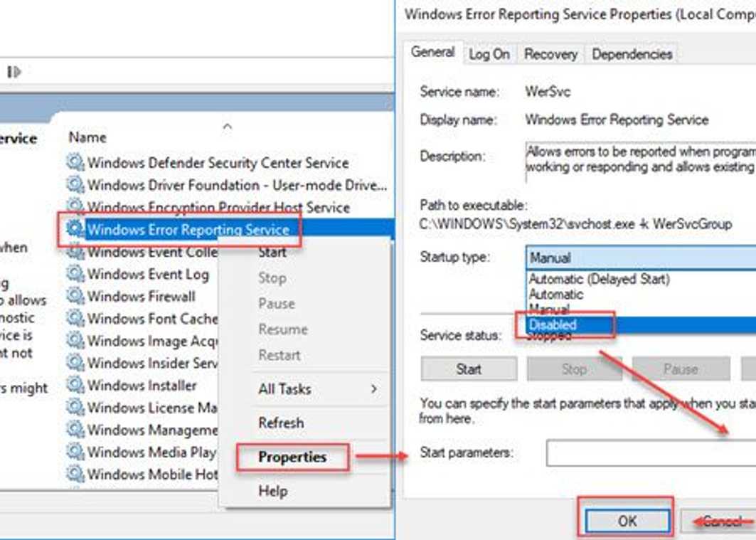
Task: Switch to the Recovery tab
Action: pos(550,54)
